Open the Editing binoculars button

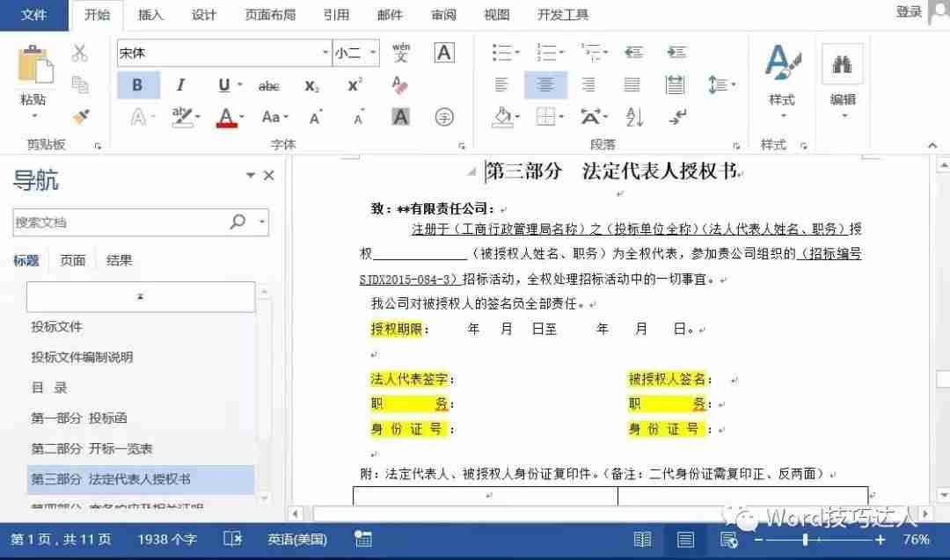pos(843,80)
